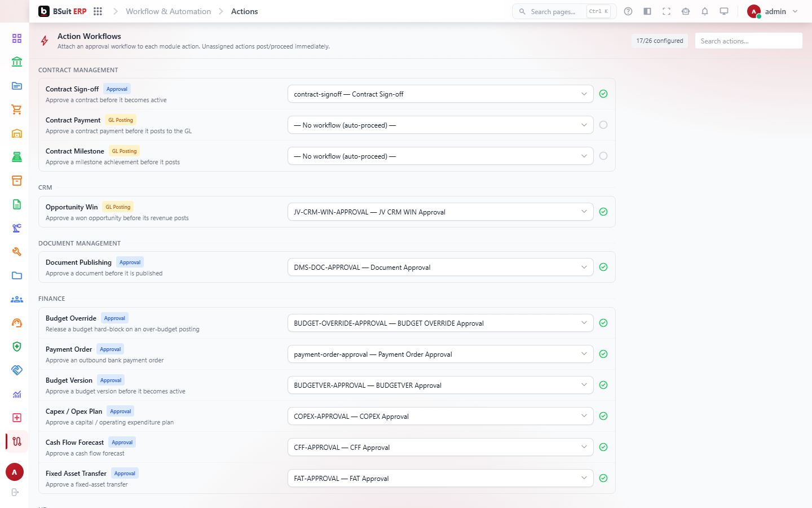Click the logout icon at sidebar bottom
812x508 pixels.
15,492
